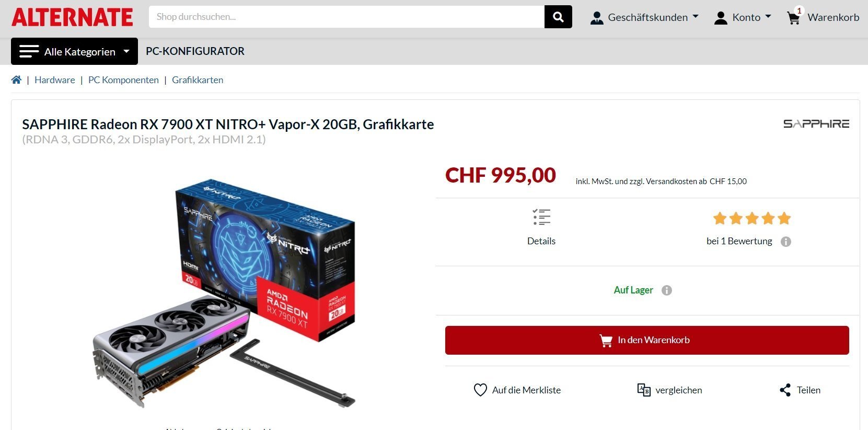
Task: Click the five-star rating display
Action: point(751,218)
